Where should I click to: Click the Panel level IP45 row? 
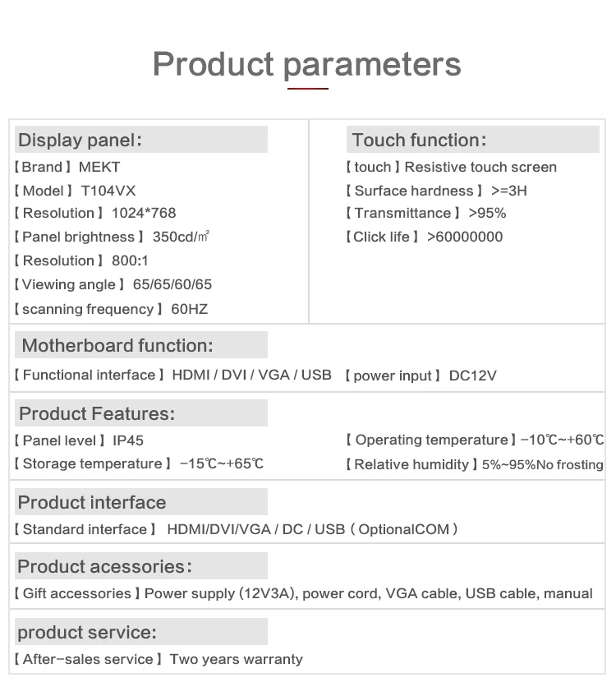pos(79,440)
